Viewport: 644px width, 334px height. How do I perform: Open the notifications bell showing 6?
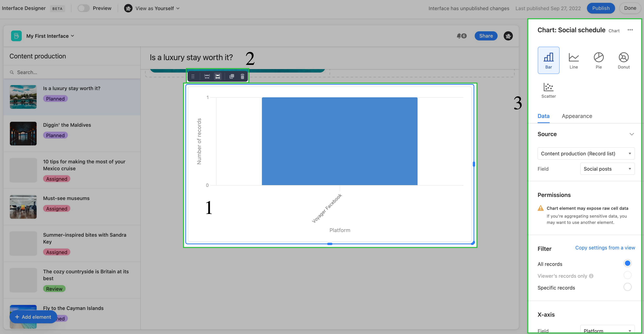click(462, 36)
